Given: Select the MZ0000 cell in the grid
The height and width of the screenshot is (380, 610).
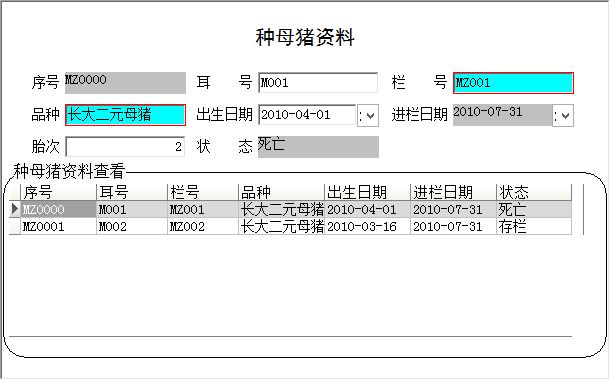Looking at the screenshot, I should click(58, 209).
